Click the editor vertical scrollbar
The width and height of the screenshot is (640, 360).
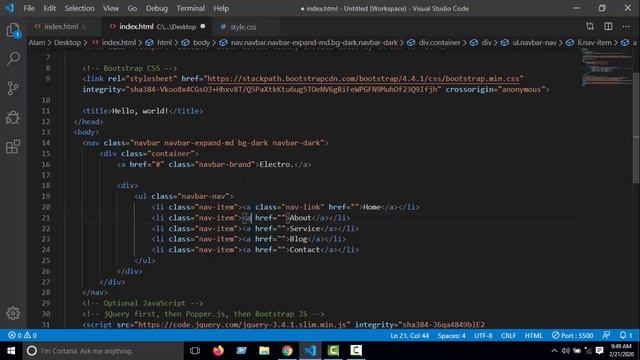[636, 127]
